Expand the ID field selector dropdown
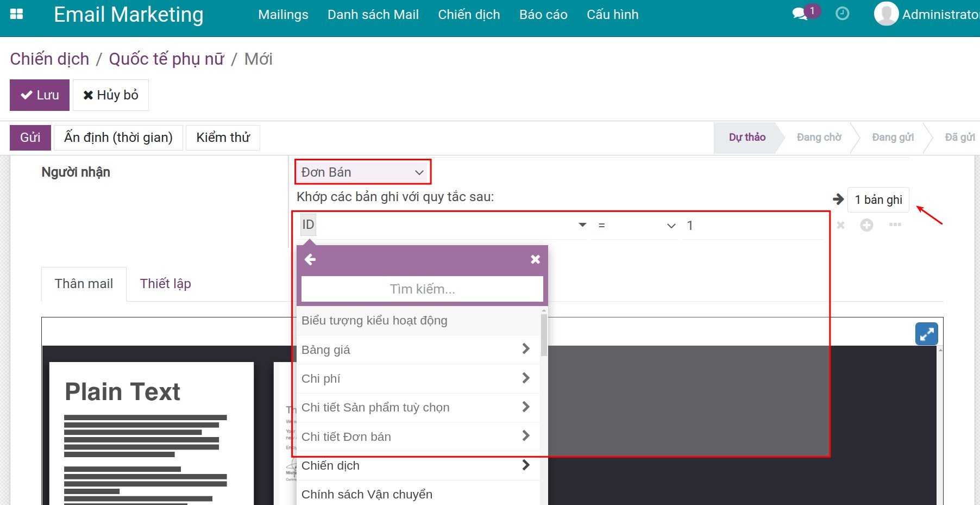This screenshot has width=980, height=505. 582,225
